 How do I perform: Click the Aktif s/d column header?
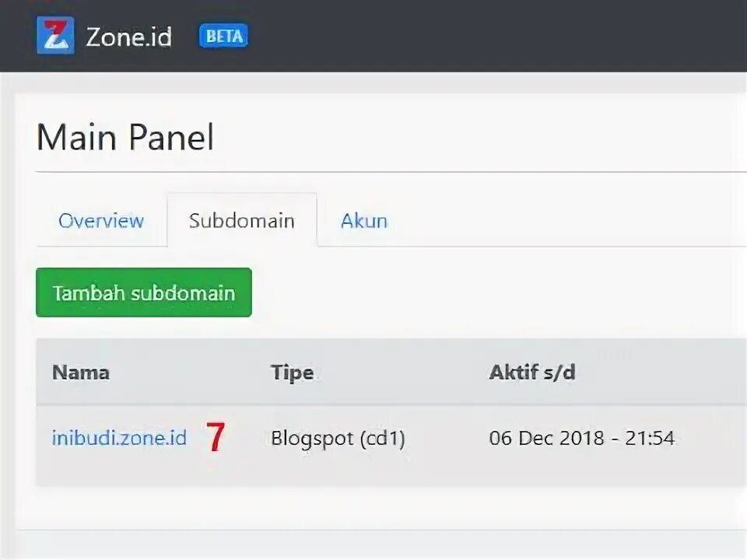[531, 373]
